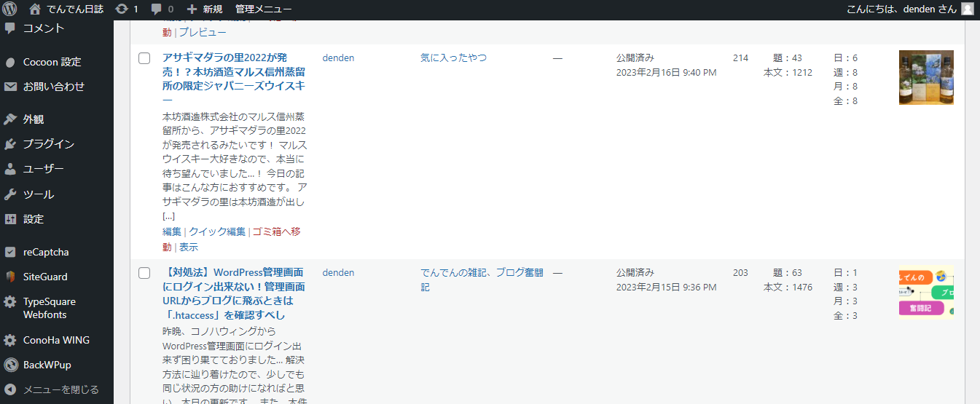
Task: Click the TypeSquare Webfonts gear icon
Action: pyautogui.click(x=10, y=301)
